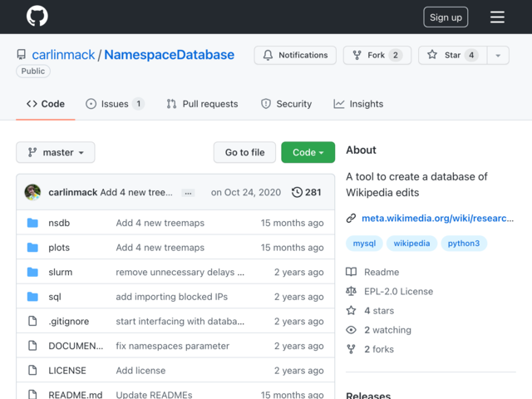Open the .gitignore file
The height and width of the screenshot is (399, 532).
[x=69, y=322]
